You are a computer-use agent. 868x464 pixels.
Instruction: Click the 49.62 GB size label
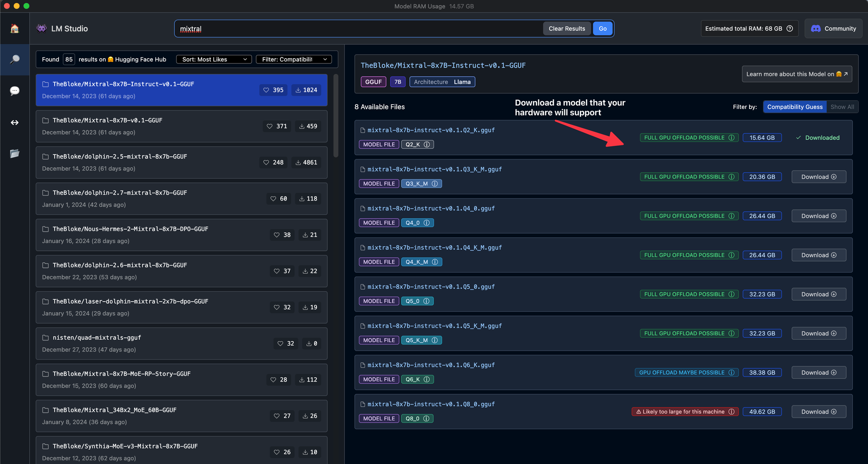point(762,411)
